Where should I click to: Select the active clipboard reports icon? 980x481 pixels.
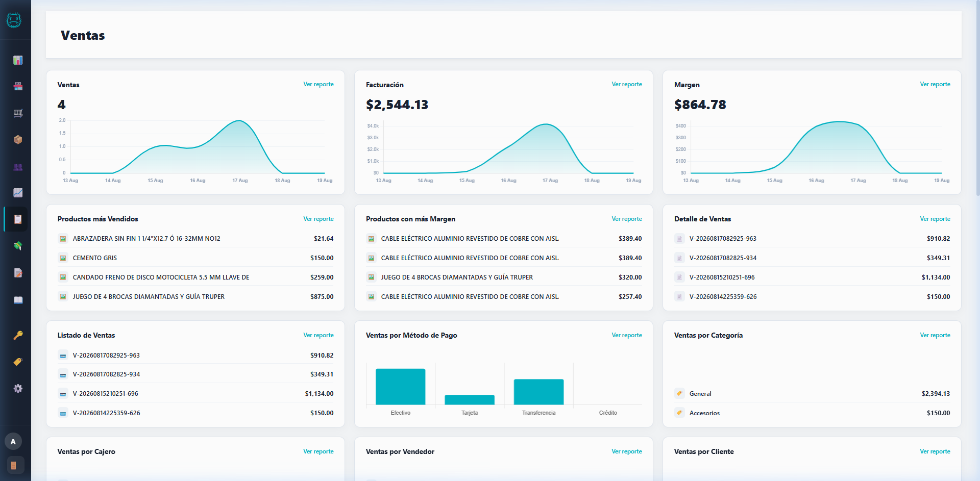[18, 219]
